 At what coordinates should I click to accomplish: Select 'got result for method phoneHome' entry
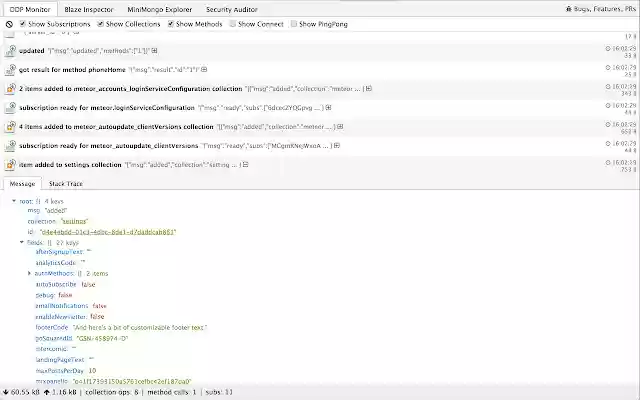[x=320, y=70]
